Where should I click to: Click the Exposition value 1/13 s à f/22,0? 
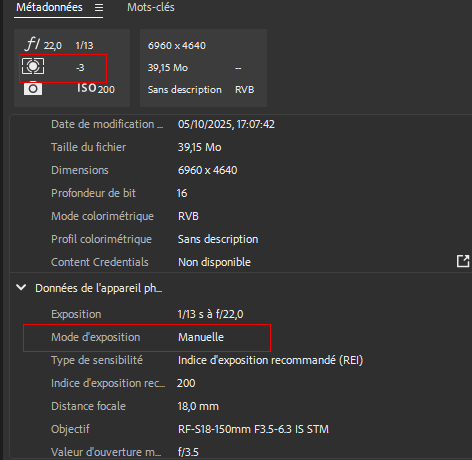tap(210, 314)
